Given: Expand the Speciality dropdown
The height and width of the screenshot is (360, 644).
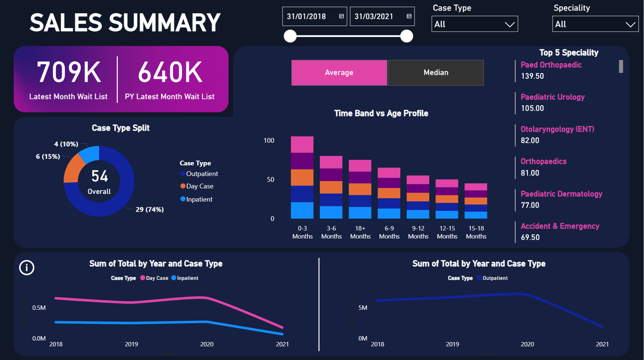Looking at the screenshot, I should pos(595,24).
